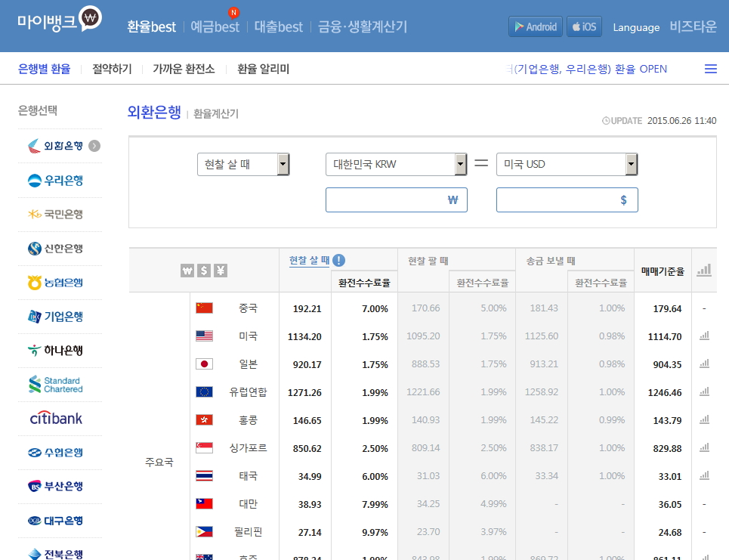Expand the 미국 USD currency dropdown
The image size is (729, 560).
pos(567,164)
